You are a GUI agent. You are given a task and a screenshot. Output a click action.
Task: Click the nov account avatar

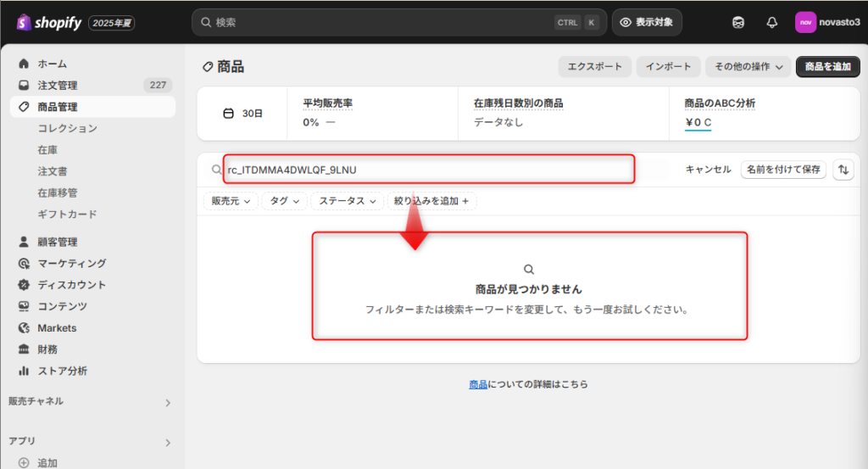tap(805, 23)
